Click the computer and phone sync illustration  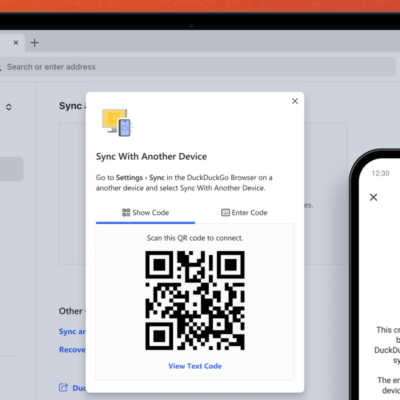pos(117,122)
